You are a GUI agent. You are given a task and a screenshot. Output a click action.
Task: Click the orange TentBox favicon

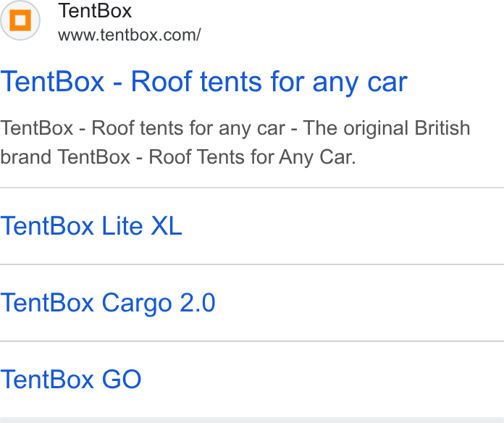tap(20, 20)
